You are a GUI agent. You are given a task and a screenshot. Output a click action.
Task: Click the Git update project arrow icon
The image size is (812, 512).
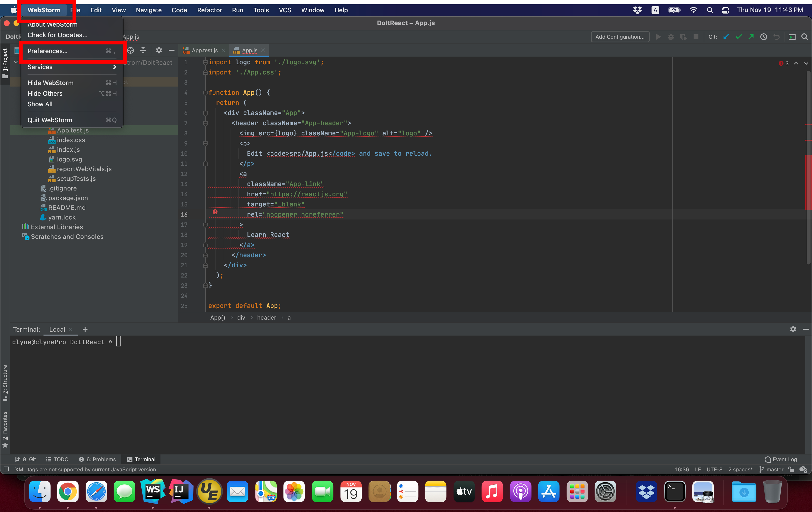(x=726, y=37)
